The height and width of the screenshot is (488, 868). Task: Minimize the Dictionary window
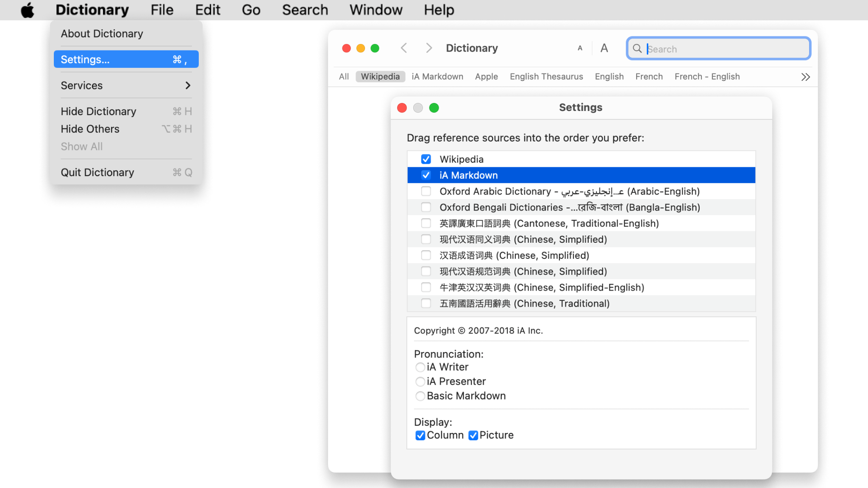[361, 48]
